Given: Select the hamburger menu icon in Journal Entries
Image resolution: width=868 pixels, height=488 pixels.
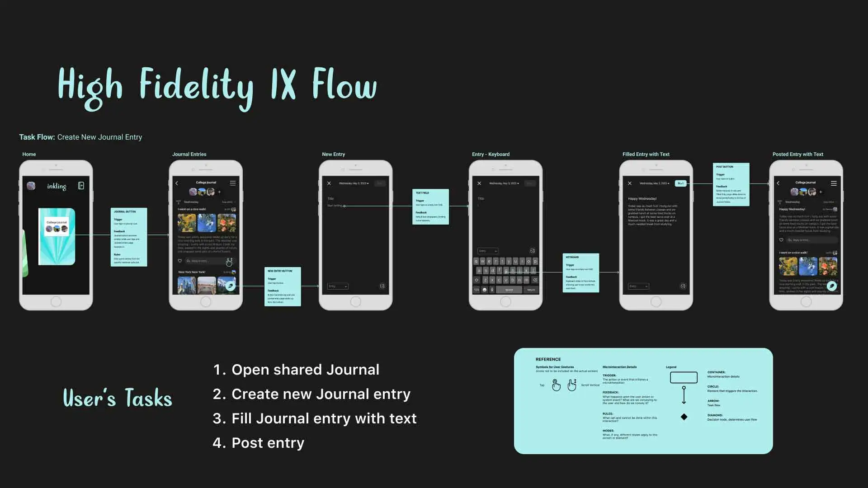Looking at the screenshot, I should click(233, 183).
